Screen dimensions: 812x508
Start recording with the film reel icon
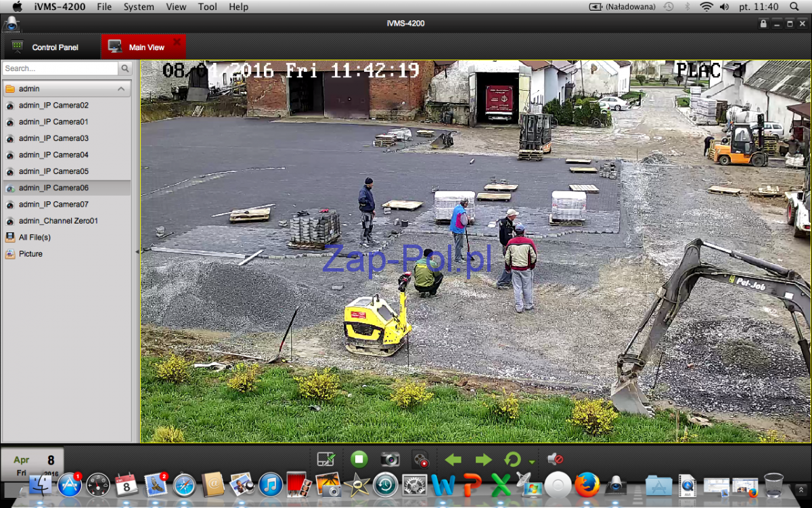(420, 461)
